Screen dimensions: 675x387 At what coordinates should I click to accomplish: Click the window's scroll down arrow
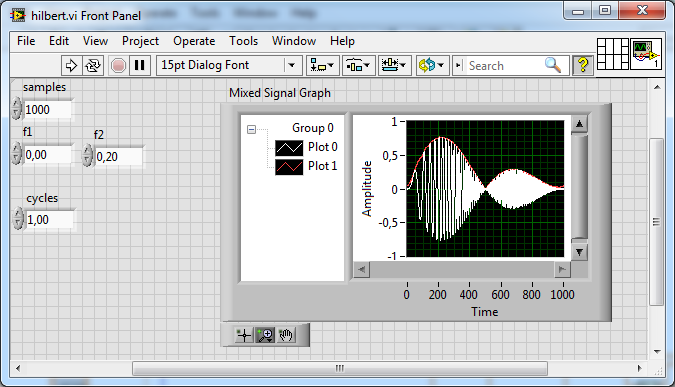(x=657, y=352)
